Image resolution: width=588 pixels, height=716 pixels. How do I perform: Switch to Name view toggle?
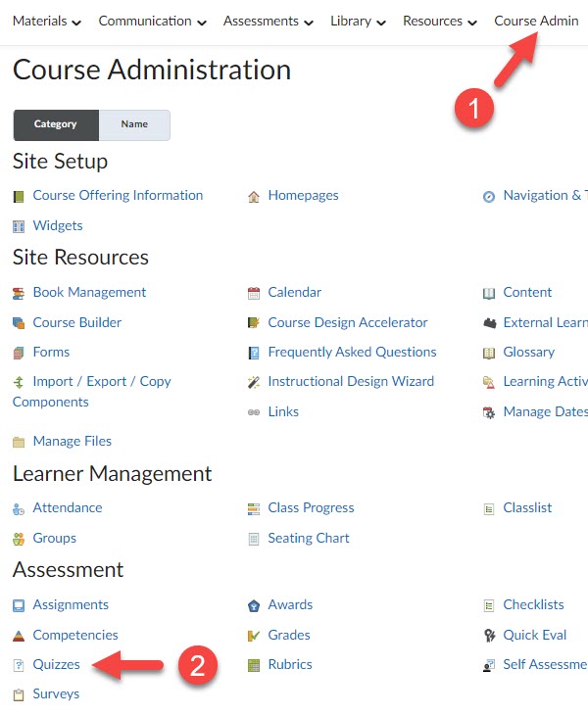pyautogui.click(x=134, y=124)
